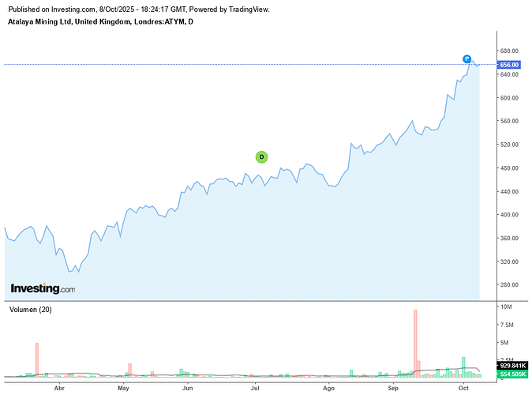Open the Volumen (20) indicator label
532x395 pixels.
click(x=30, y=310)
